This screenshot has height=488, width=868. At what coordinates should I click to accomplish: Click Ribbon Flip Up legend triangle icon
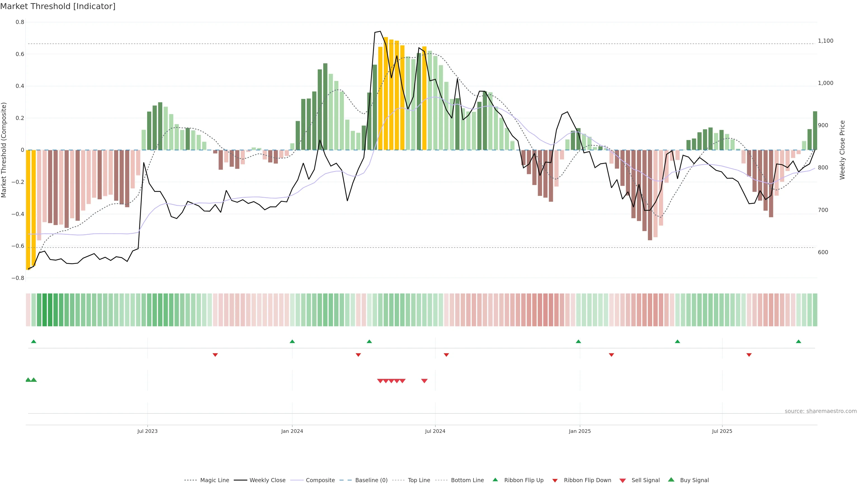[x=495, y=480]
